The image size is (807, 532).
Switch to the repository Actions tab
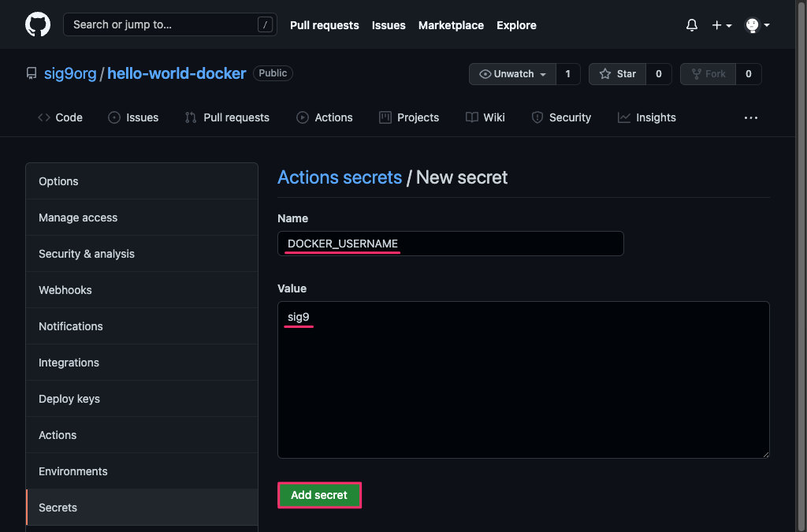pos(325,117)
